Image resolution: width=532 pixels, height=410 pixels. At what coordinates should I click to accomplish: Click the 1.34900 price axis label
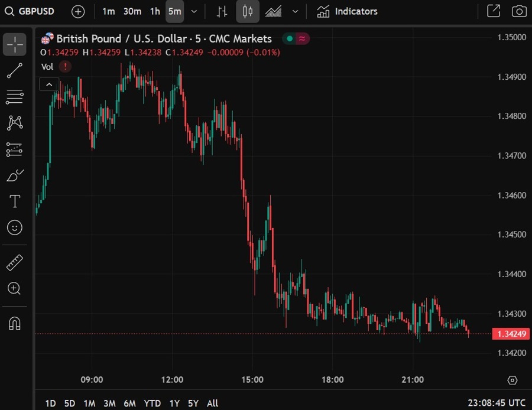coord(511,77)
